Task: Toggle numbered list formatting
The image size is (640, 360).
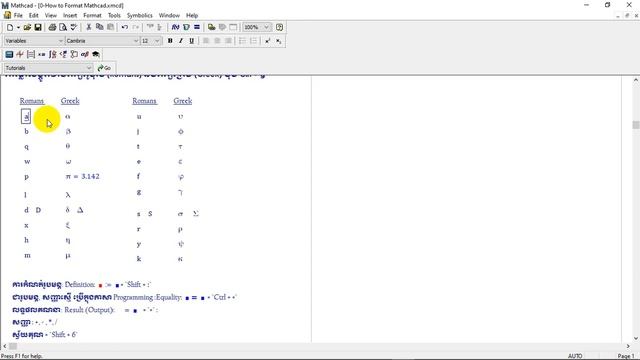Action: click(253, 41)
